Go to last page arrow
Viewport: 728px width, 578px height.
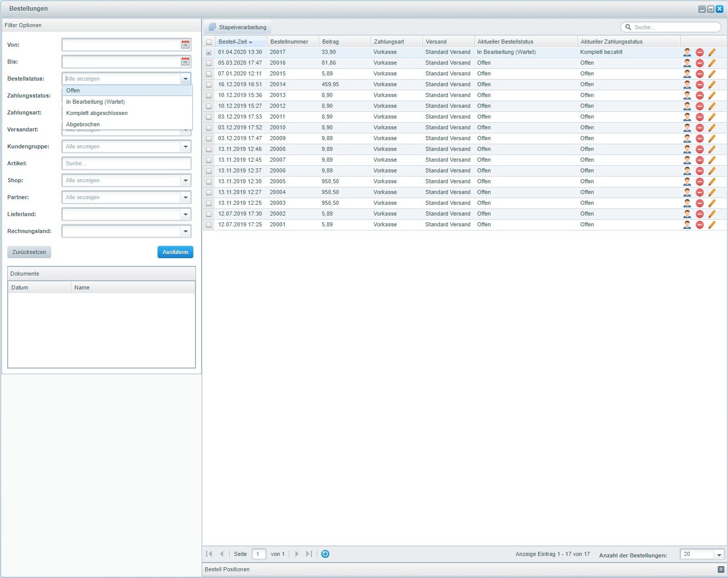[309, 554]
